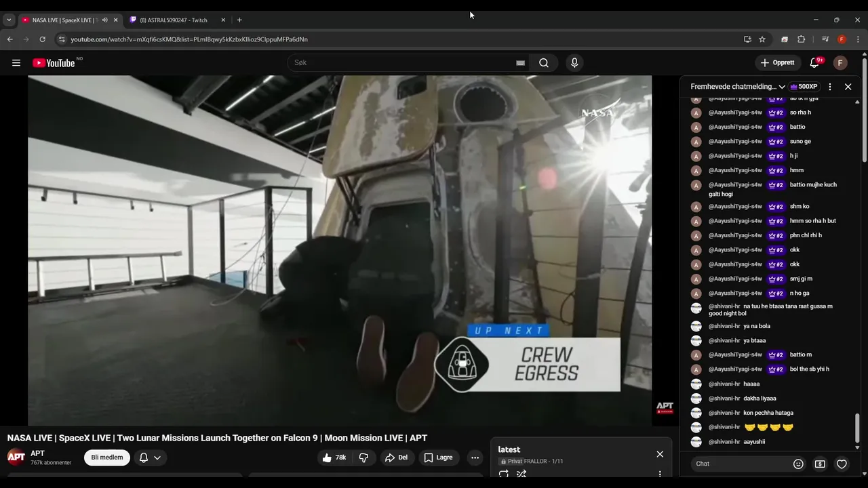
Task: Click the APT channel avatar
Action: click(x=16, y=457)
